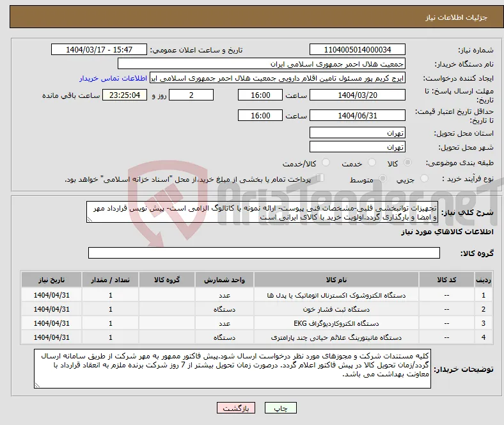Viewport: 504px width, 425px height.
Task: Click the price validity hour 16:00 field
Action: [x=260, y=115]
